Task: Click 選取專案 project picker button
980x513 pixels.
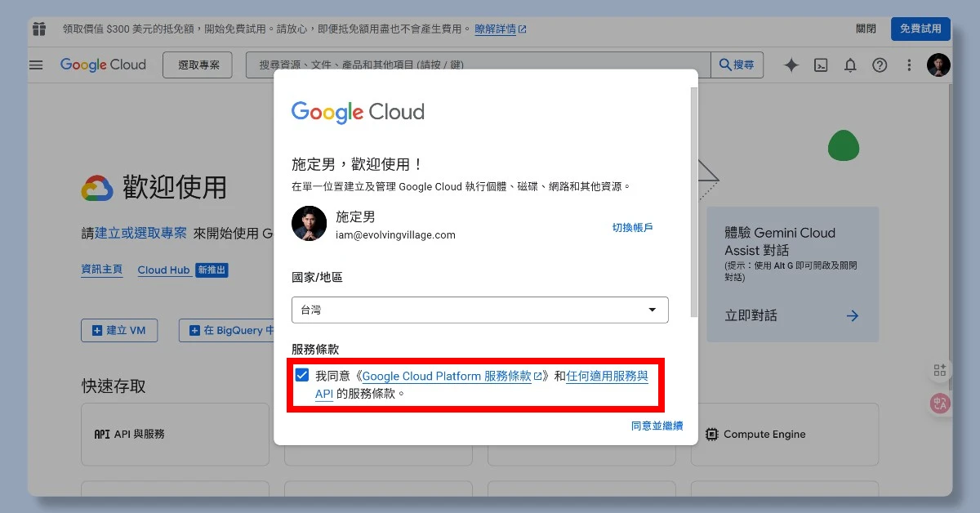Action: pyautogui.click(x=198, y=65)
